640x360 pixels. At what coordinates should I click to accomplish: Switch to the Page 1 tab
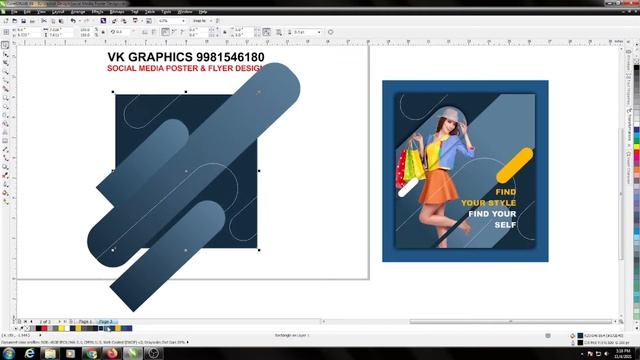coord(86,322)
